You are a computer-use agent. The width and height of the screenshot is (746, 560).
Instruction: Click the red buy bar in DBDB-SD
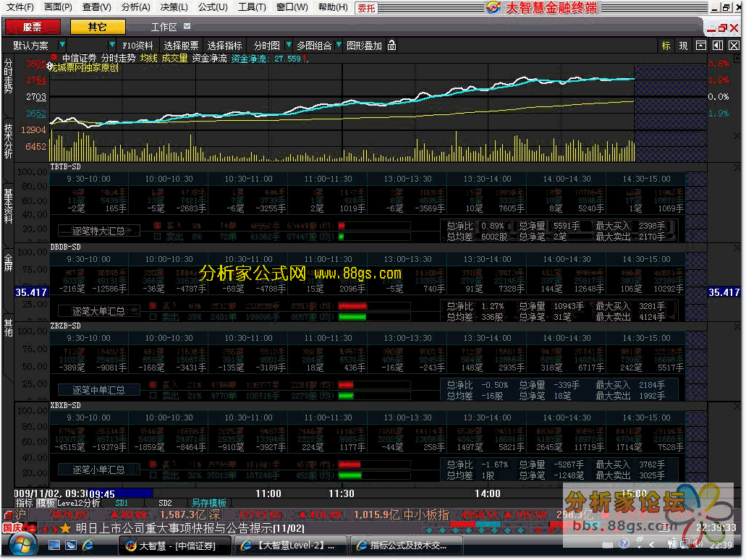click(x=352, y=306)
